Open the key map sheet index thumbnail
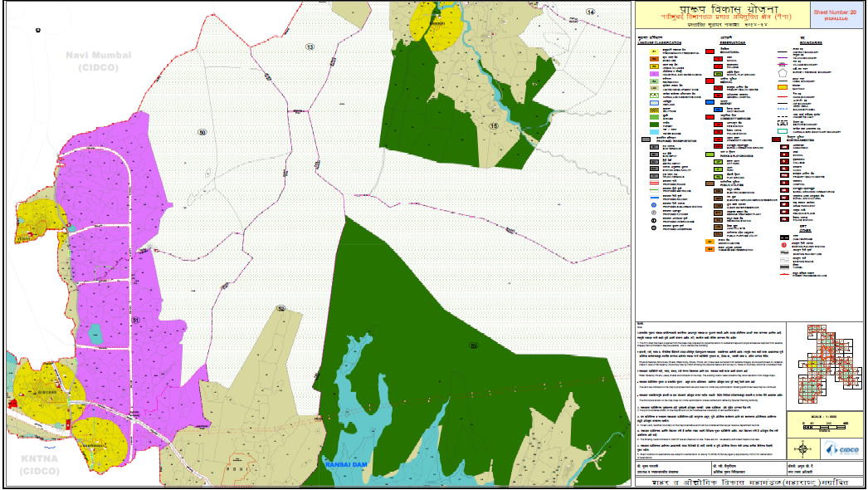The height and width of the screenshot is (490, 868). (x=830, y=363)
